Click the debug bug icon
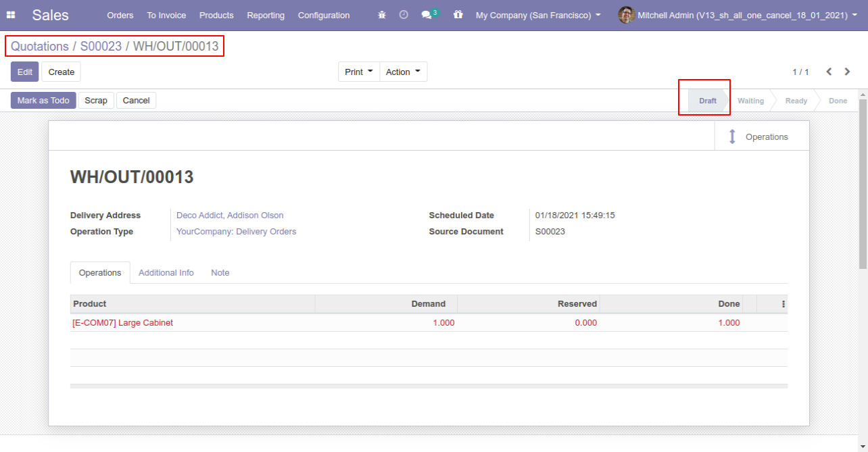The image size is (868, 452). point(382,15)
